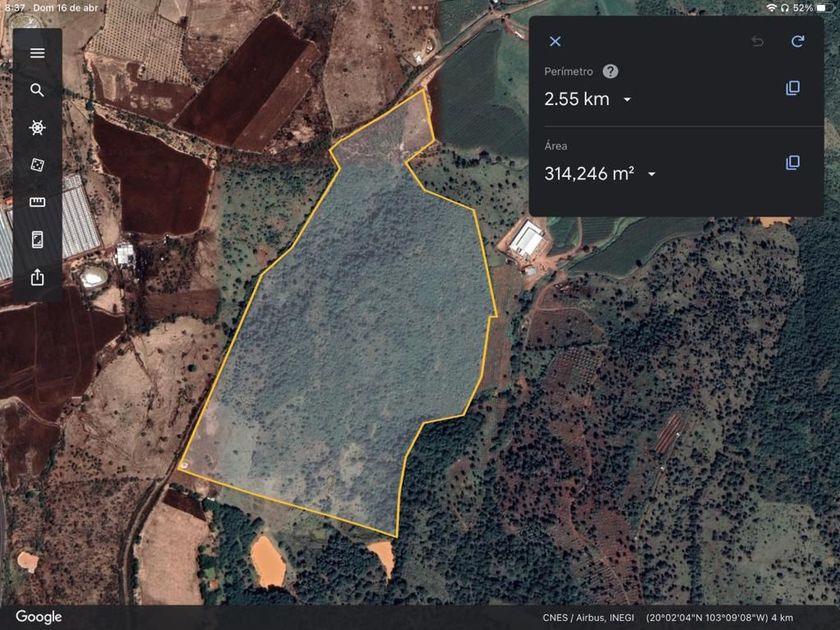Copy the perimeter value
Screen dimensions: 840x630
793,88
